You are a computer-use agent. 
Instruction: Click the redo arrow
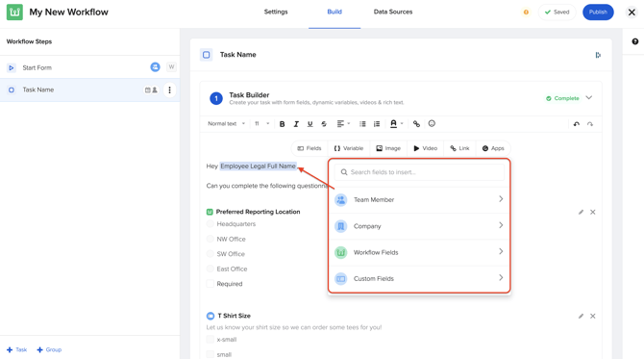click(590, 124)
